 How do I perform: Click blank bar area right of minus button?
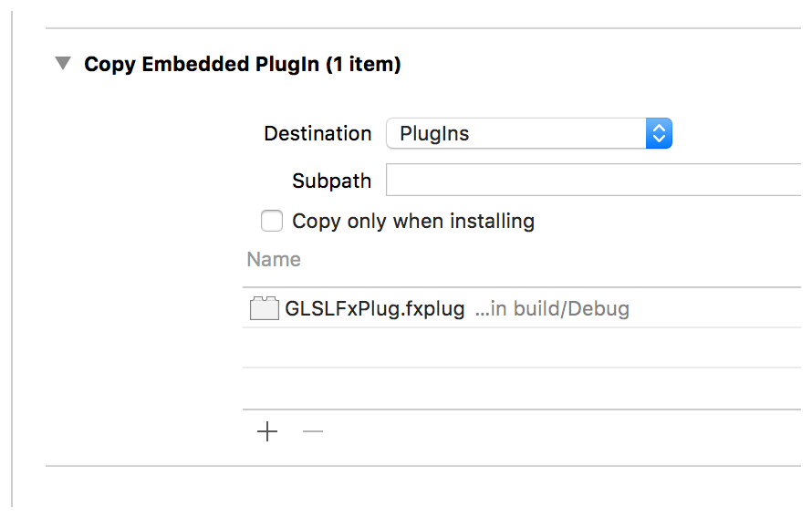pos(547,431)
